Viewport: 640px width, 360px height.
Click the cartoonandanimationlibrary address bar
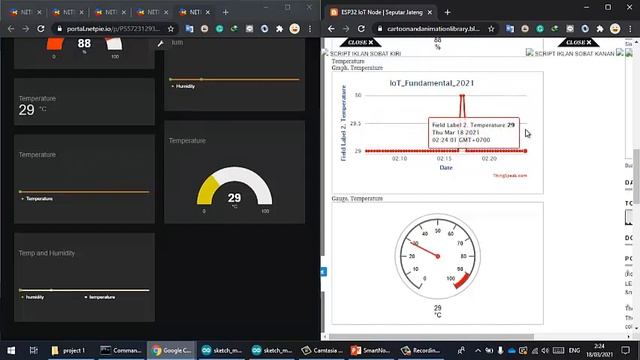(x=433, y=29)
